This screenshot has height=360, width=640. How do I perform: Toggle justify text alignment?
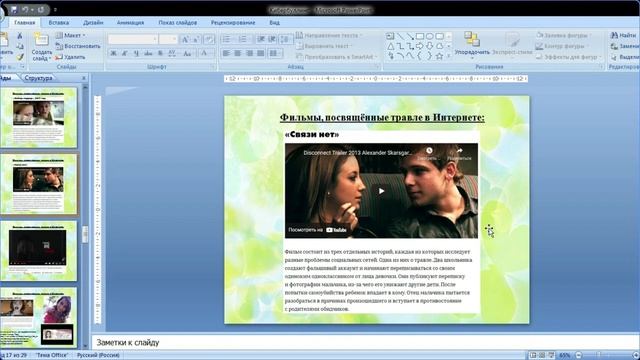tap(260, 53)
